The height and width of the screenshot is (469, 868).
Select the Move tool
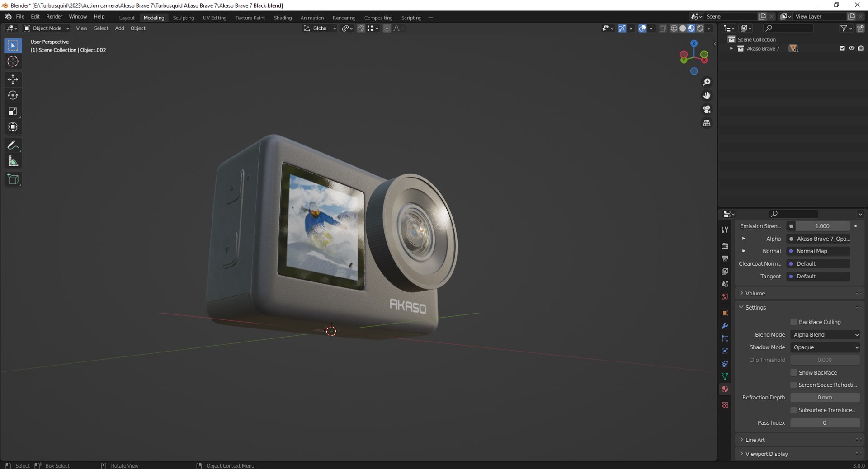point(13,80)
